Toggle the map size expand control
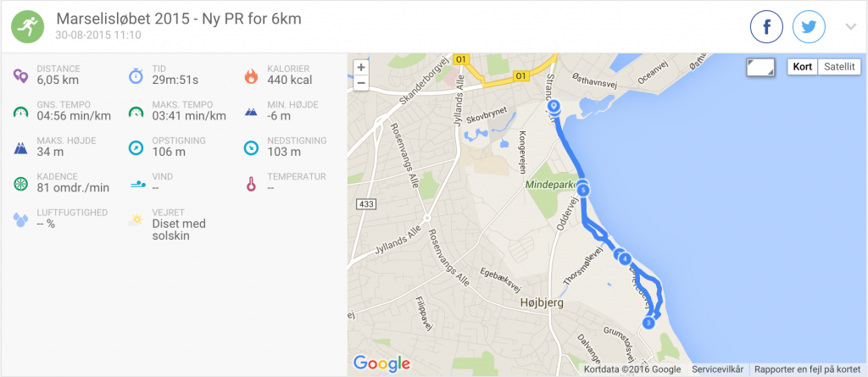868x377 pixels. pyautogui.click(x=760, y=68)
